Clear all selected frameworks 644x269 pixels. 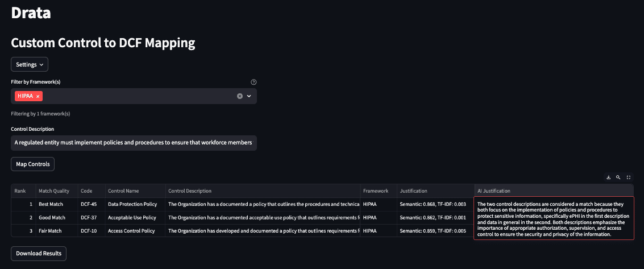point(240,96)
